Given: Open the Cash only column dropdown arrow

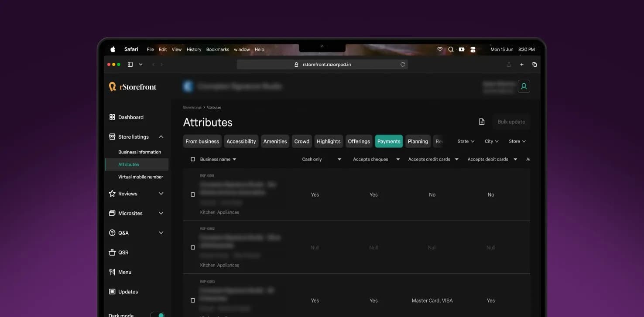Looking at the screenshot, I should 339,160.
